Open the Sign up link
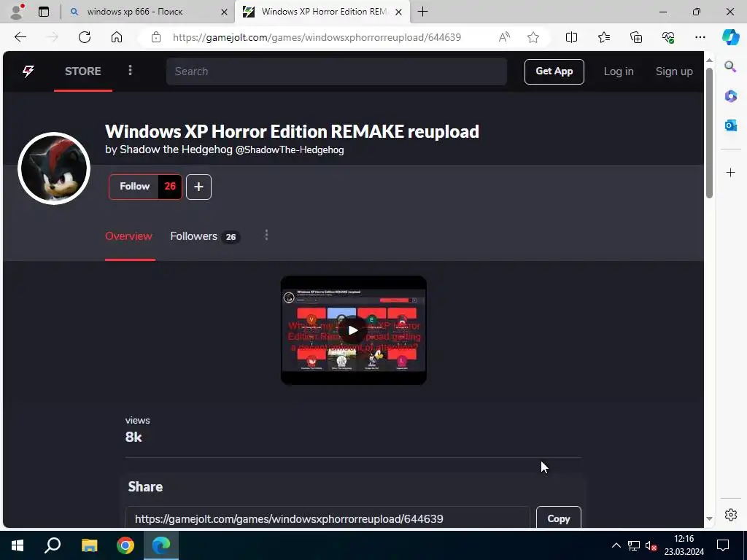Viewport: 747px width, 560px height. [x=673, y=71]
